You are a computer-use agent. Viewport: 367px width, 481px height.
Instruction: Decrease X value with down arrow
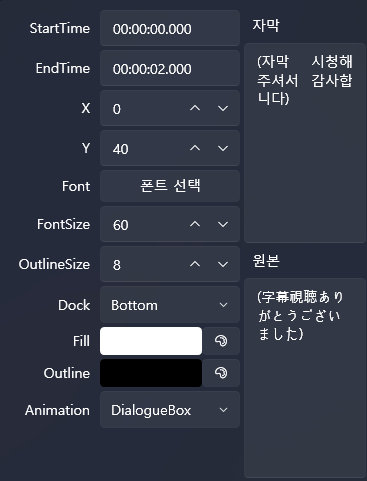(x=223, y=108)
